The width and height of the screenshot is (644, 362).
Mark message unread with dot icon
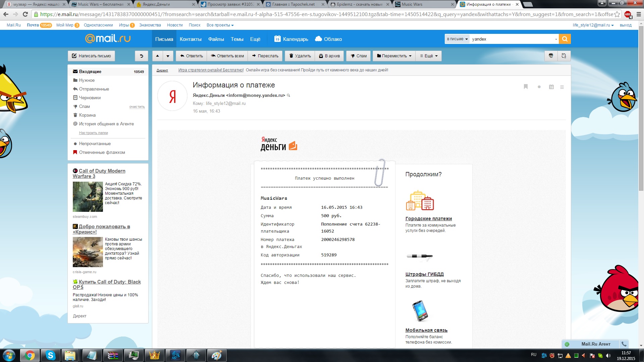pyautogui.click(x=539, y=87)
